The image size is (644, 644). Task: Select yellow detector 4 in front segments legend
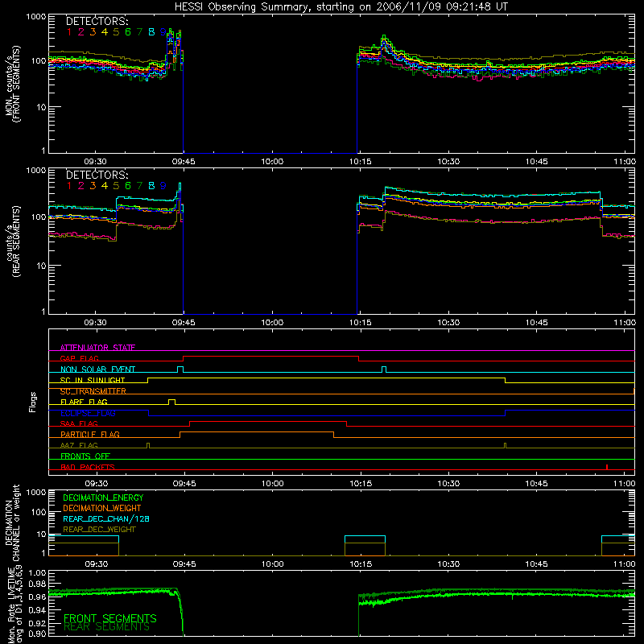pos(105,32)
